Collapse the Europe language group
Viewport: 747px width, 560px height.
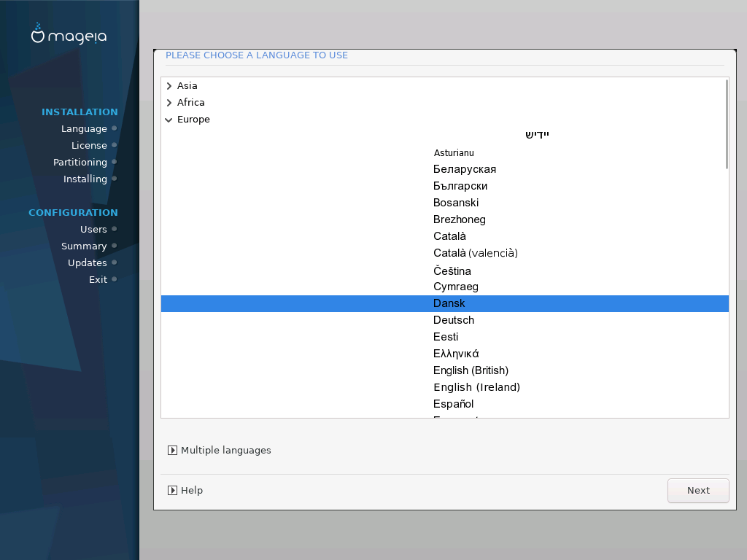[169, 120]
